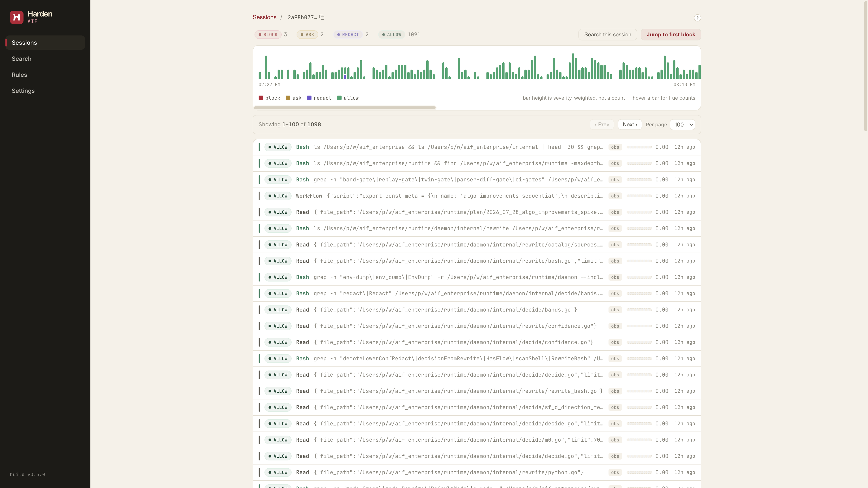Copy the session ID 2a98b077
Viewport: 868px width, 488px height.
click(x=322, y=17)
